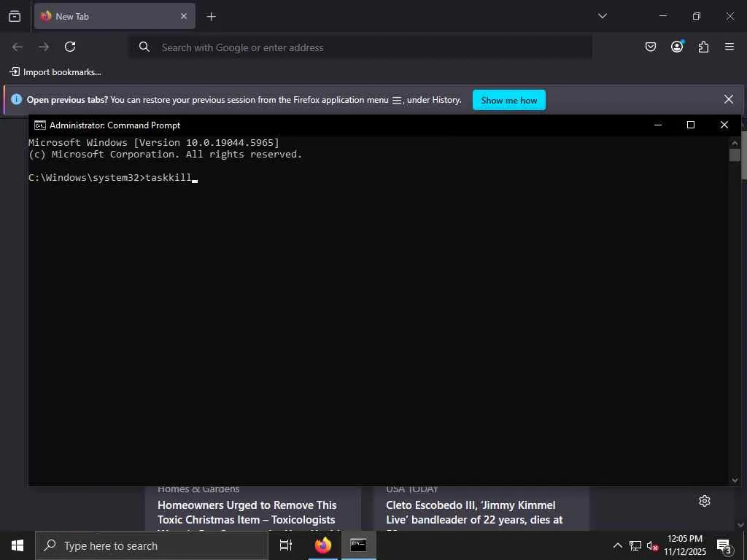
Task: Select Import bookmarks in bookmarks toolbar
Action: coord(55,72)
